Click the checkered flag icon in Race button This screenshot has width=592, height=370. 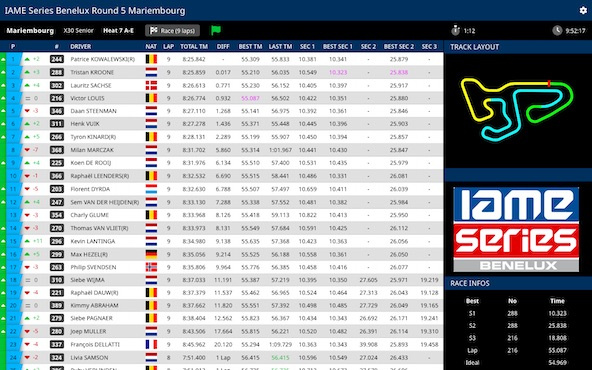point(154,31)
